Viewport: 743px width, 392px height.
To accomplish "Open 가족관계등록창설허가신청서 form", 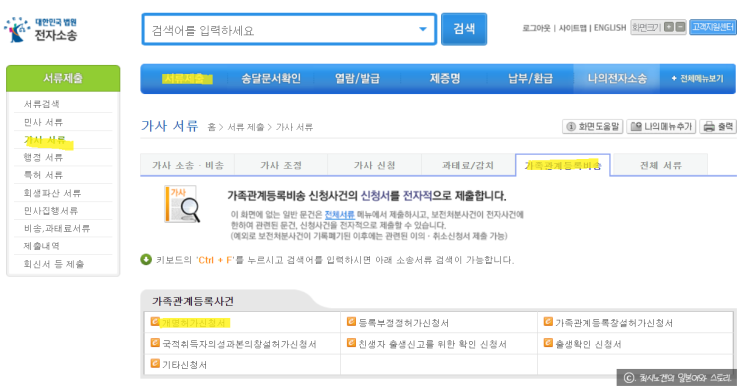I will pyautogui.click(x=614, y=323).
